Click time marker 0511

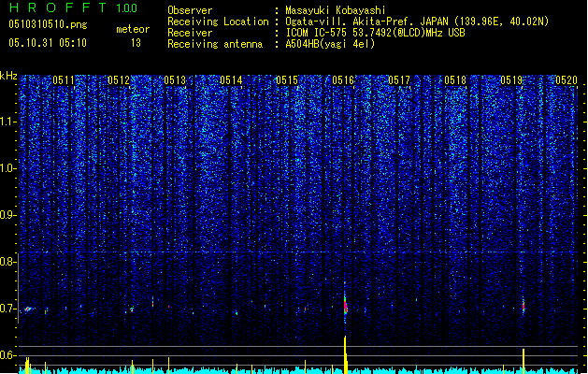63,80
